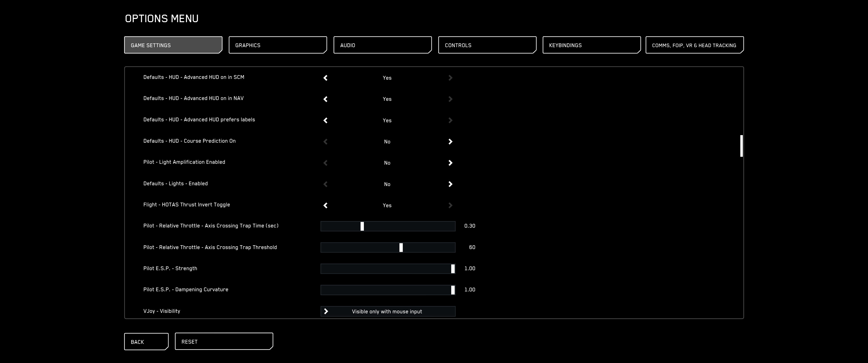Toggle Course Prediction value showing No
The height and width of the screenshot is (363, 868).
(x=387, y=141)
